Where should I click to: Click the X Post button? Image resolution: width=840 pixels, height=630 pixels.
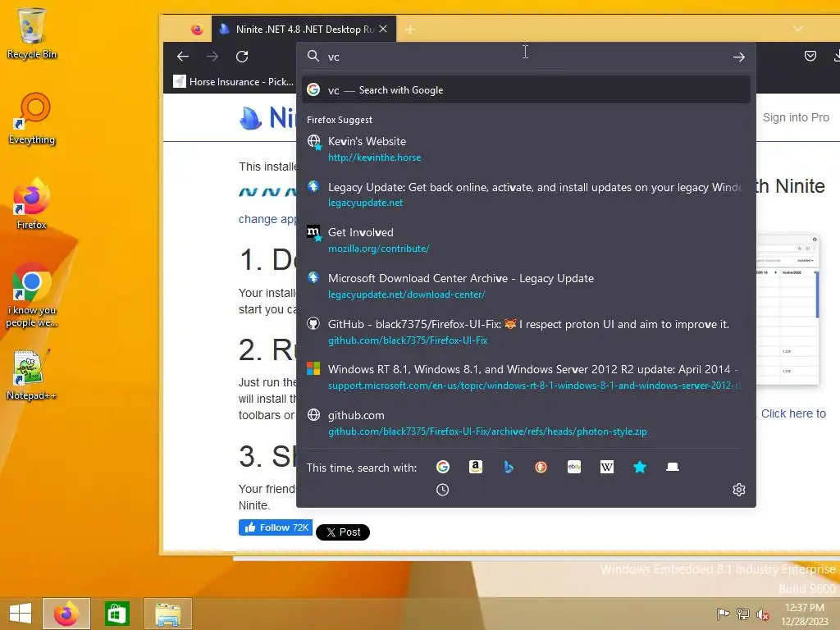coord(343,532)
